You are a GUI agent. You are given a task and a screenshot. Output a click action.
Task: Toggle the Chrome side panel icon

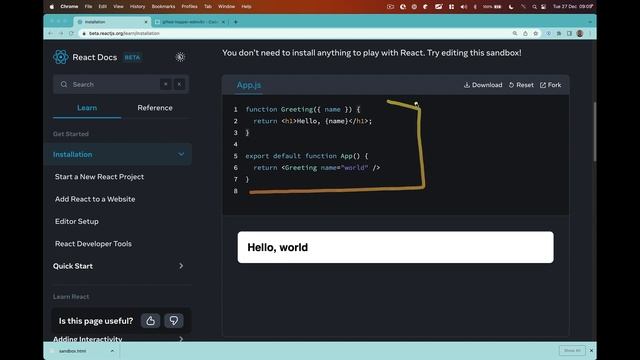[569, 33]
